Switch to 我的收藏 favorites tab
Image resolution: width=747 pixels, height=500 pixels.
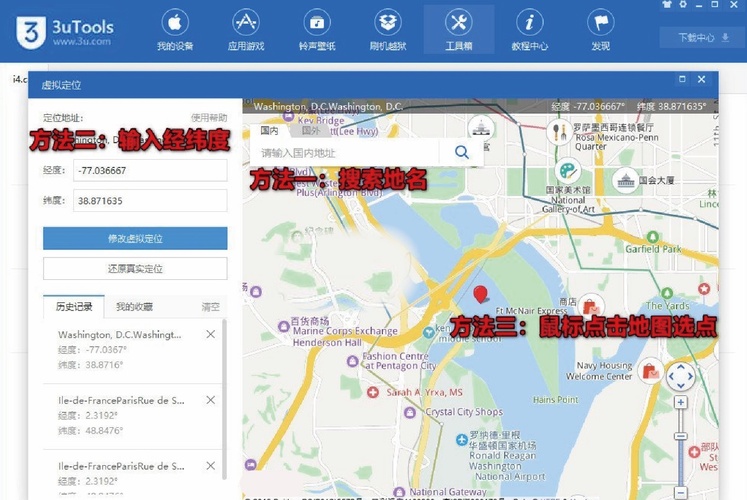[135, 306]
